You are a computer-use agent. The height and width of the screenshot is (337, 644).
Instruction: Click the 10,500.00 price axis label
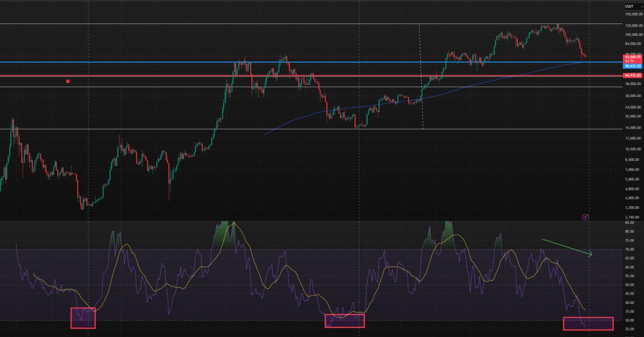(x=634, y=149)
